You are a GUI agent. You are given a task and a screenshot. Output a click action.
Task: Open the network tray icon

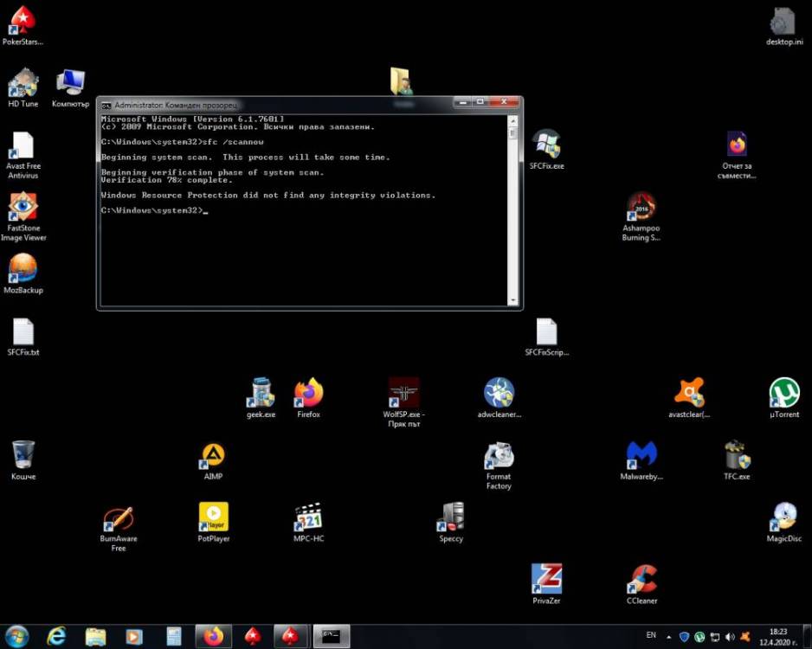pyautogui.click(x=715, y=637)
